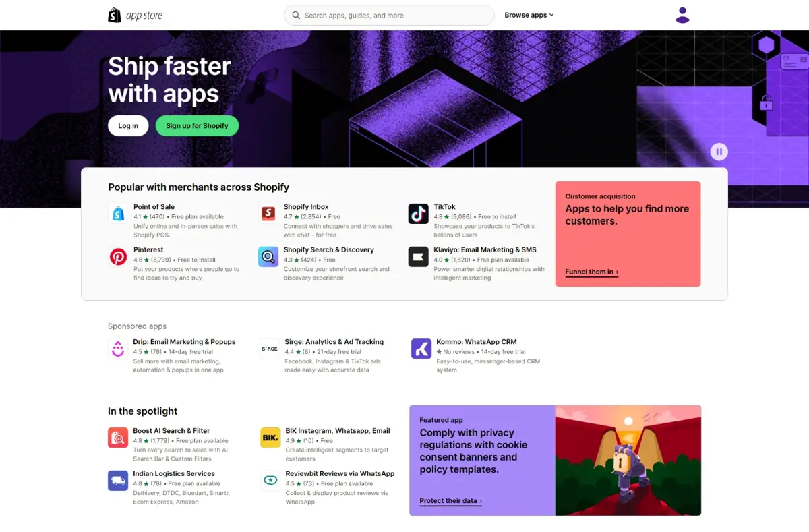The image size is (809, 532).
Task: Follow the Protect their data link
Action: [x=450, y=501]
